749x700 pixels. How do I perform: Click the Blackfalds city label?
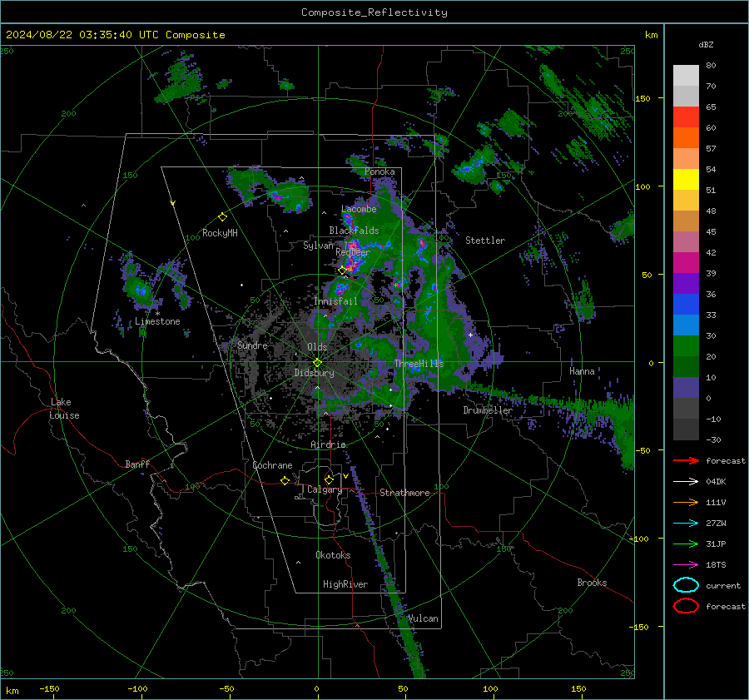point(354,231)
